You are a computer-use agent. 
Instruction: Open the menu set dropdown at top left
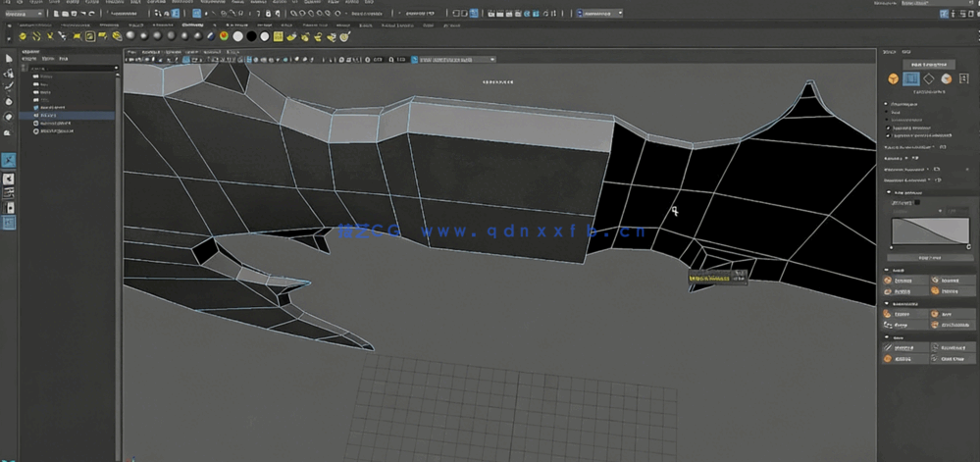point(24,13)
